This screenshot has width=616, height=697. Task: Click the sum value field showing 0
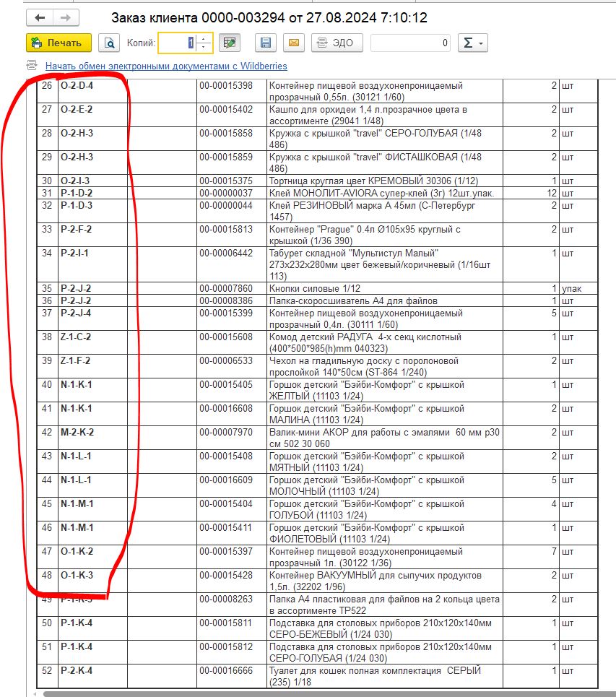410,43
